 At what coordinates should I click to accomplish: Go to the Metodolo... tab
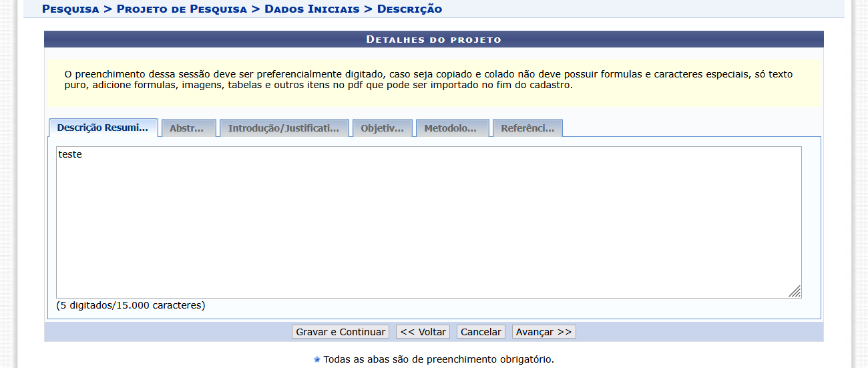coord(450,129)
